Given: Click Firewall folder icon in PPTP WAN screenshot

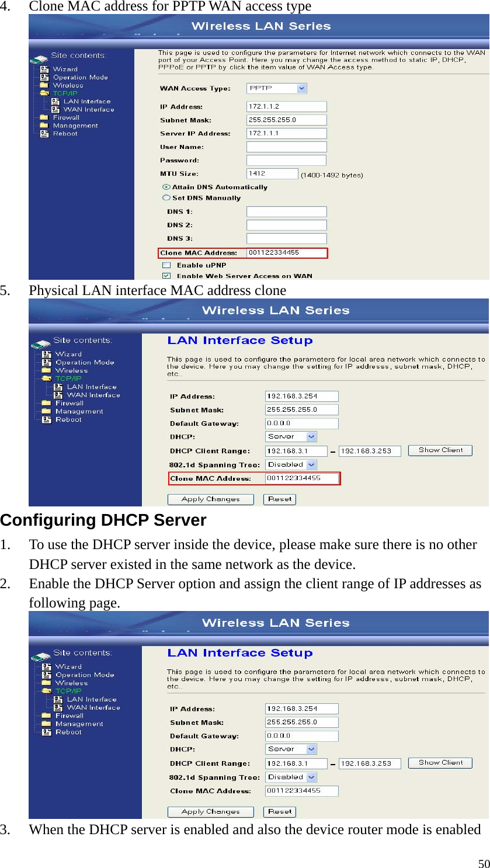Looking at the screenshot, I should (44, 117).
